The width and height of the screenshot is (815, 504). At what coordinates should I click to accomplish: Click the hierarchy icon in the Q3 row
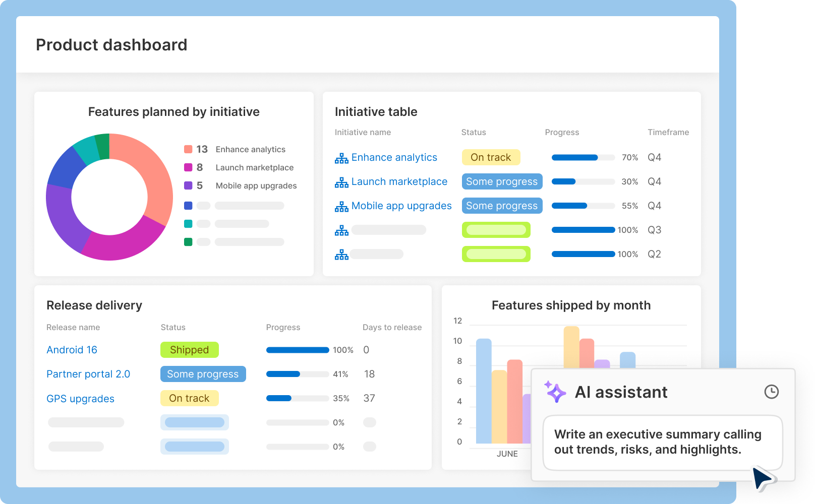(x=341, y=231)
